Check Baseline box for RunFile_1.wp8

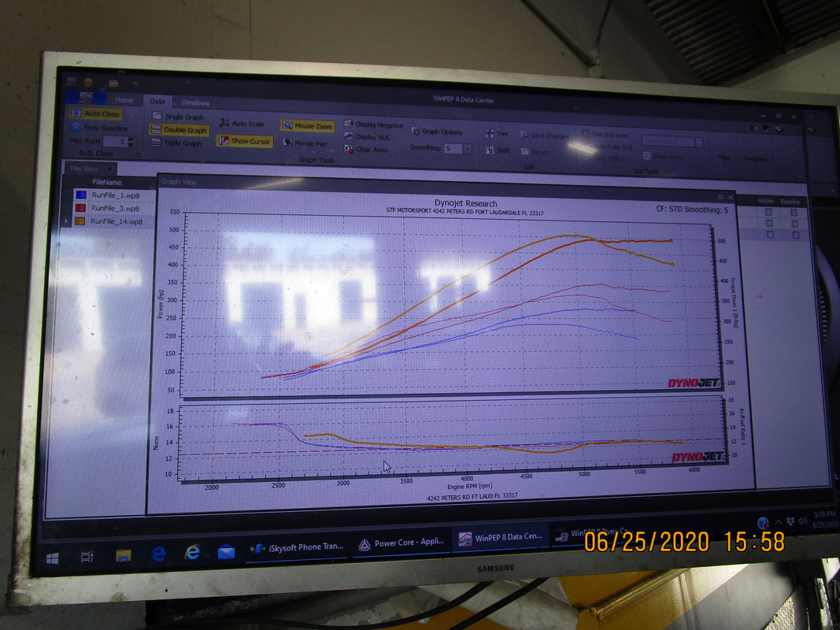pos(794,213)
